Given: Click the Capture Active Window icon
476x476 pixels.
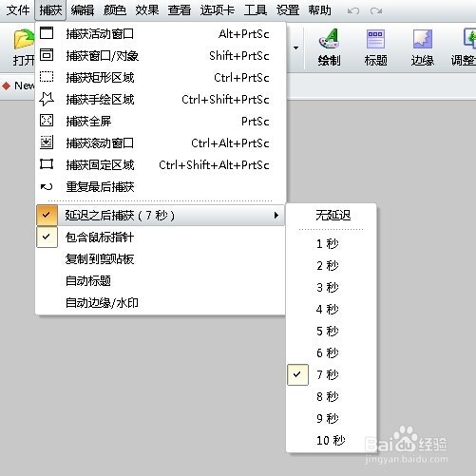Looking at the screenshot, I should coord(47,33).
